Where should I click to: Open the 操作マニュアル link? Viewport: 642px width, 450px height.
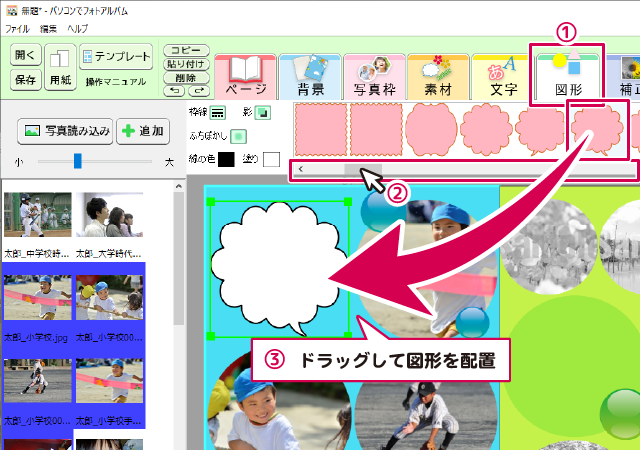[116, 82]
